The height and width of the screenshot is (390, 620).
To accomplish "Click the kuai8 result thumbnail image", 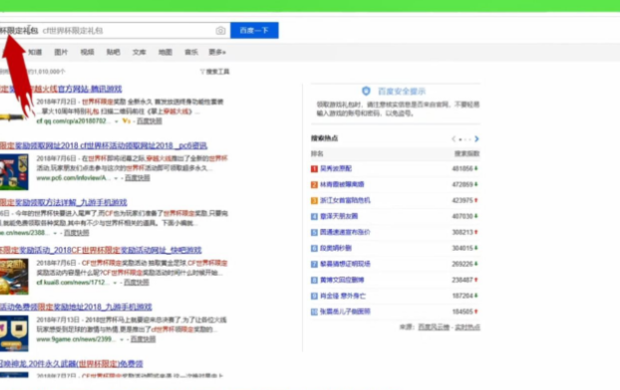I will pos(14,276).
